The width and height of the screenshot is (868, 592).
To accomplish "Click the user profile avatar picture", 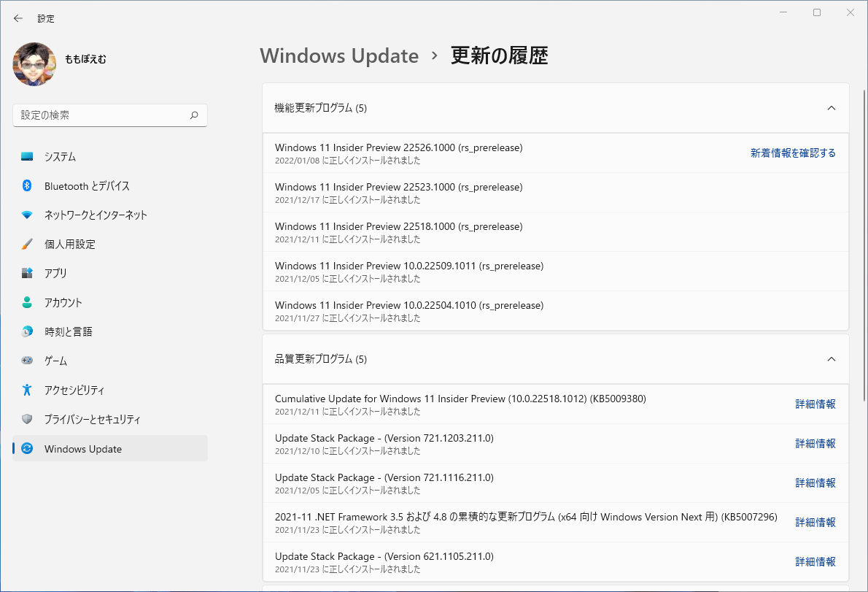I will coord(34,64).
